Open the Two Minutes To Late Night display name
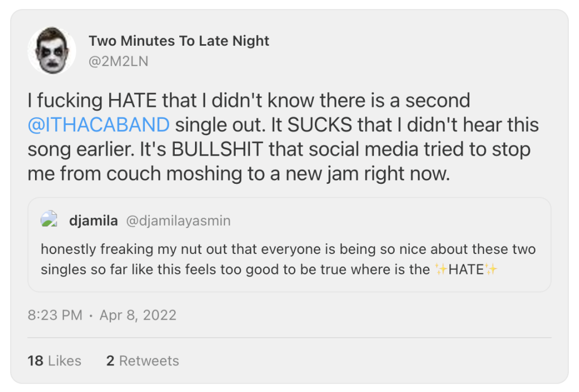Image resolution: width=579 pixels, height=392 pixels. click(x=179, y=41)
